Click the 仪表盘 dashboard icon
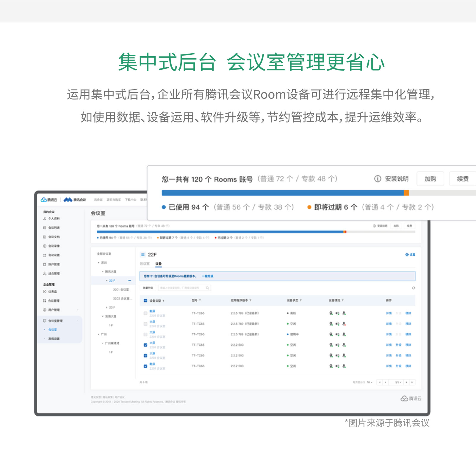 45,292
